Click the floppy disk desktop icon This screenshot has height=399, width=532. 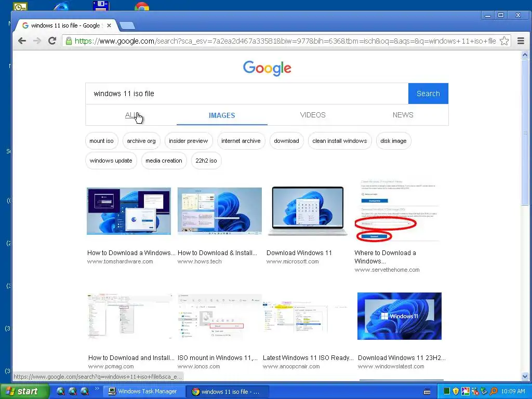100,5
